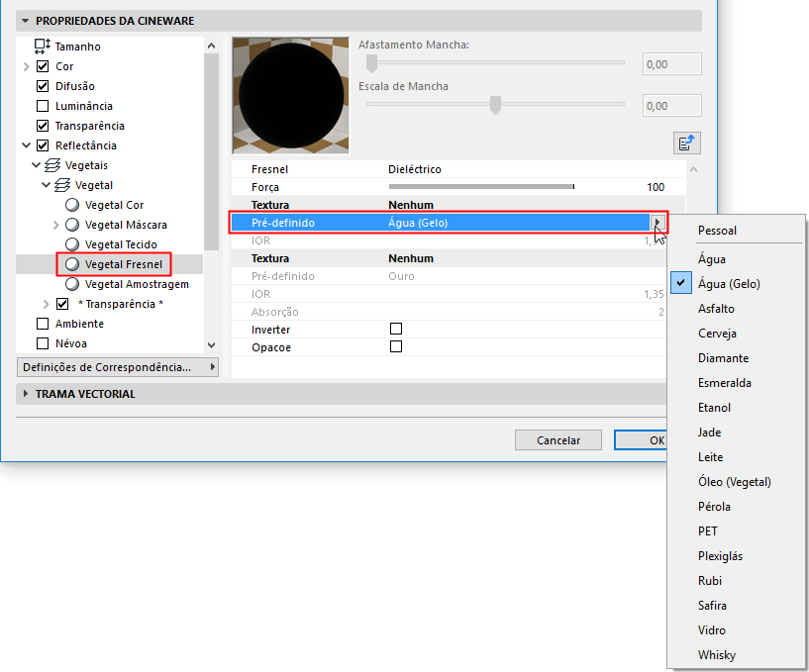The image size is (809, 672).
Task: Collapse the Vegetais tree node
Action: 36,165
